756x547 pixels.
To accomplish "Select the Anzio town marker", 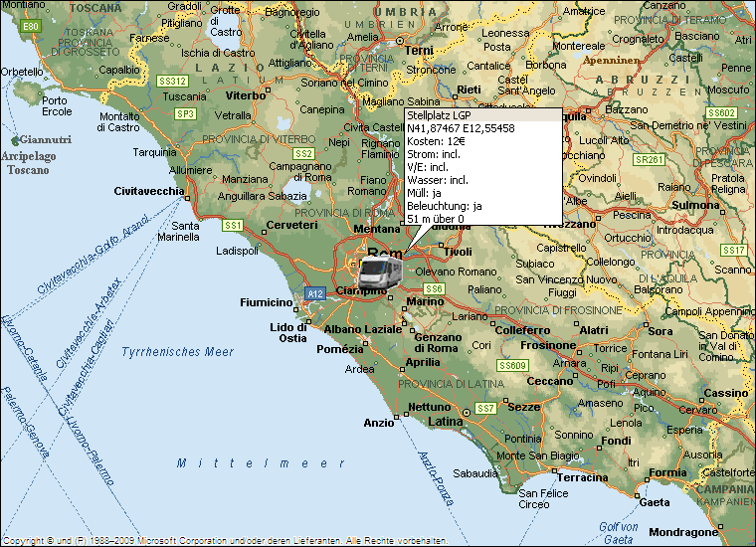I will coord(396,416).
